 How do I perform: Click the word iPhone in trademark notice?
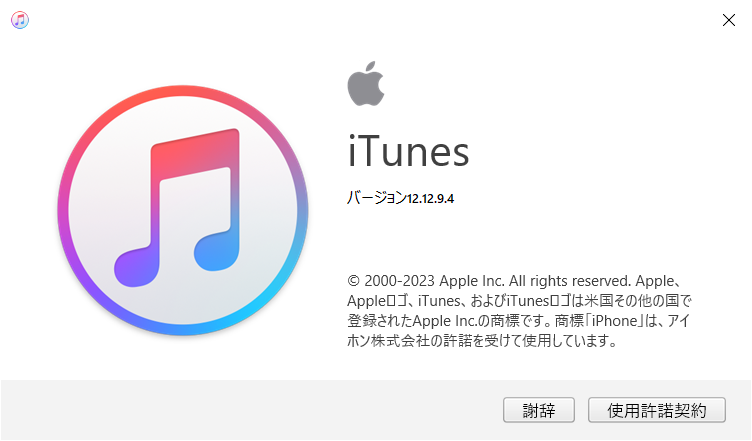pyautogui.click(x=615, y=321)
